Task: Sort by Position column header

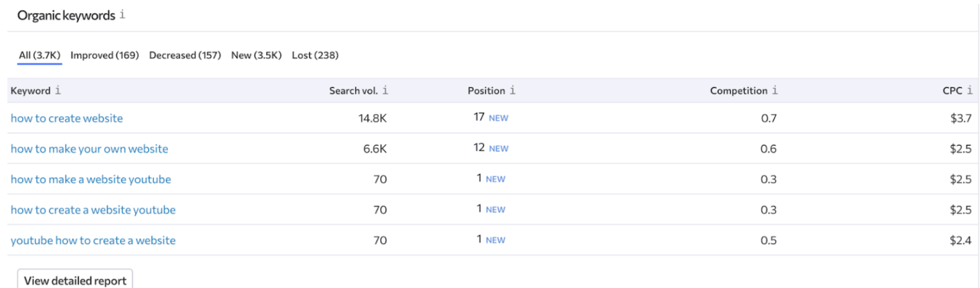Action: [x=486, y=91]
